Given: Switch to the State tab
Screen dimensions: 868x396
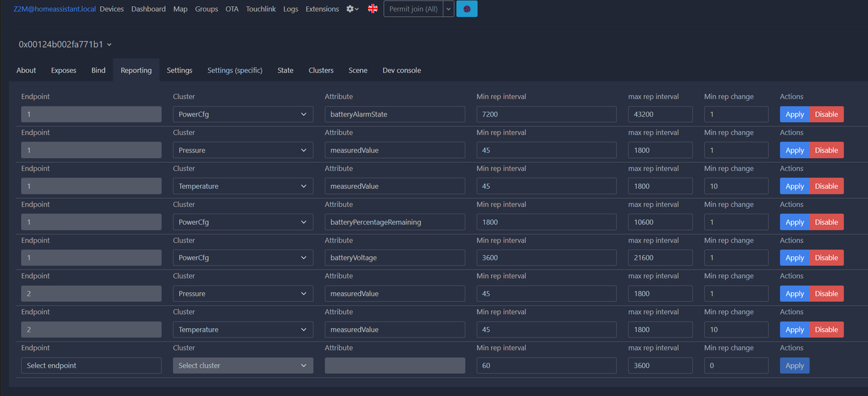Looking at the screenshot, I should (x=285, y=70).
